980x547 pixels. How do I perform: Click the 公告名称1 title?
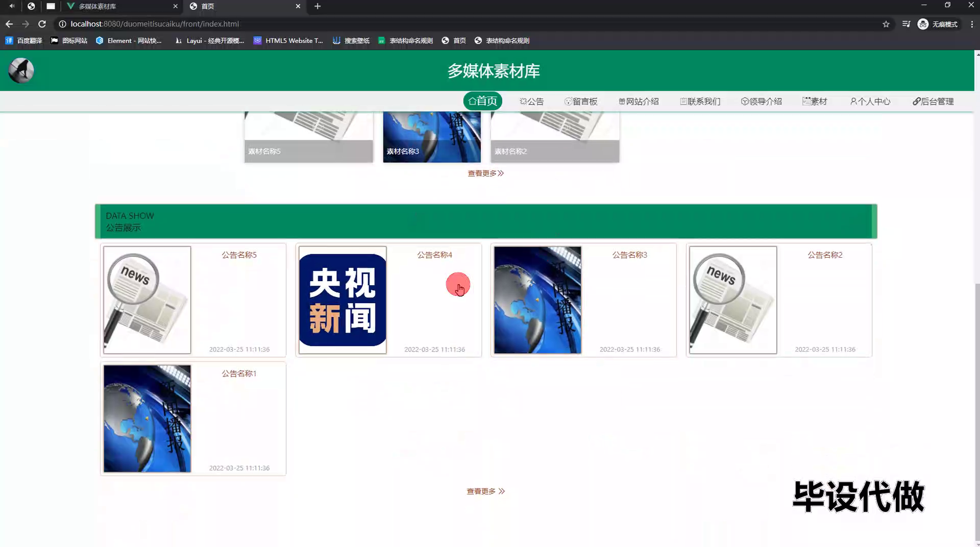point(239,374)
